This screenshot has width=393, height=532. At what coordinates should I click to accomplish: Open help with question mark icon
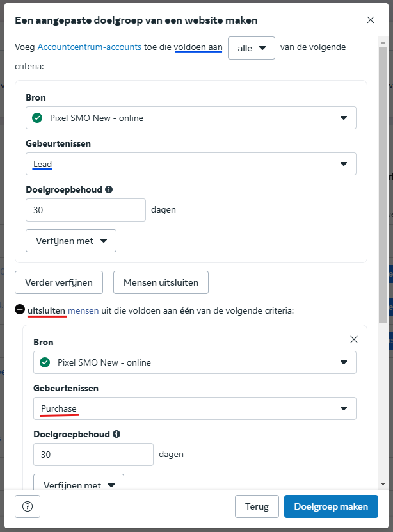(x=28, y=506)
